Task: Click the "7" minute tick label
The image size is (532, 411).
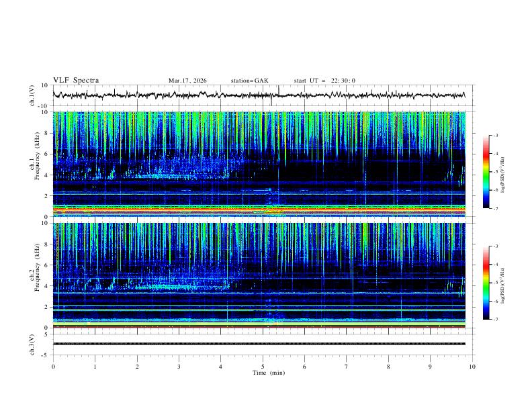Action: pyautogui.click(x=347, y=367)
